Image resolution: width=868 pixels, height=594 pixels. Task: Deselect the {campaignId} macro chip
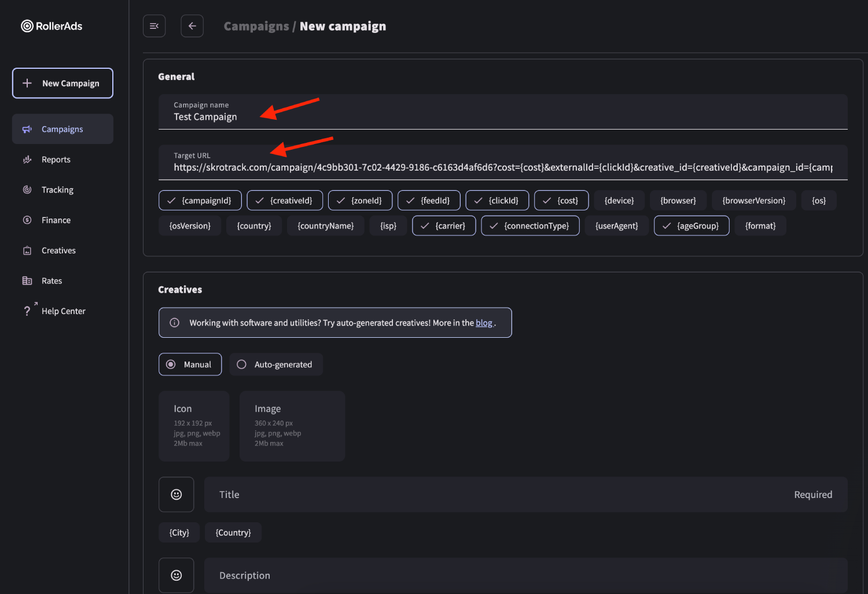click(x=200, y=201)
